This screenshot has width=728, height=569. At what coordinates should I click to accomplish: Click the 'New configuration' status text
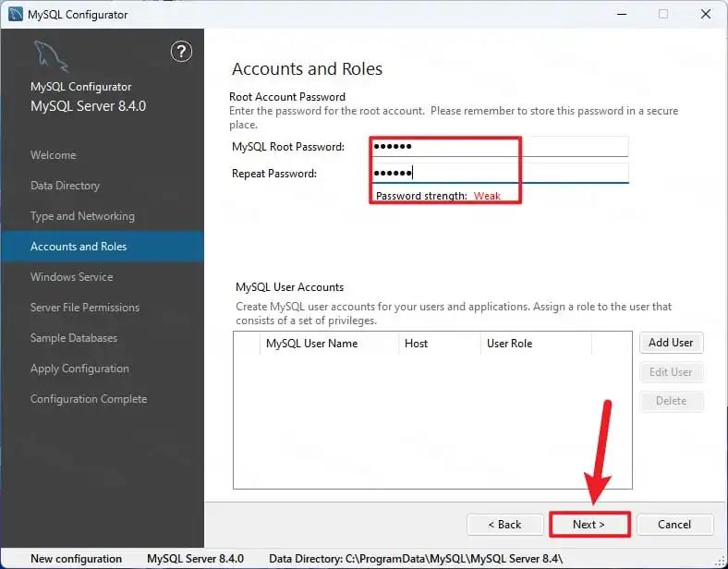coord(76,559)
